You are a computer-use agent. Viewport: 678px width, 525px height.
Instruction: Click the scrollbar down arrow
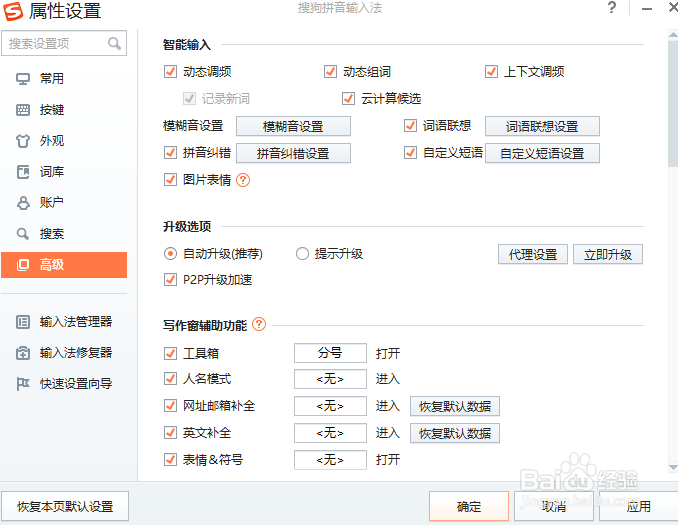pyautogui.click(x=673, y=467)
